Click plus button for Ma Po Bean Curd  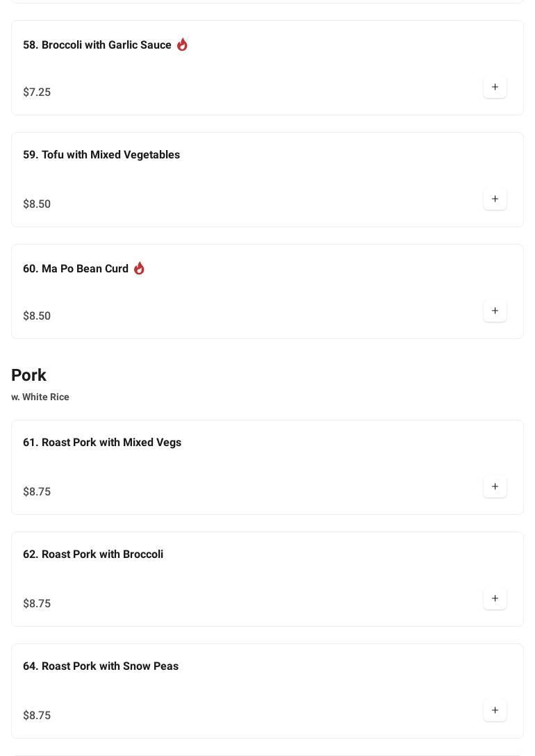click(495, 311)
